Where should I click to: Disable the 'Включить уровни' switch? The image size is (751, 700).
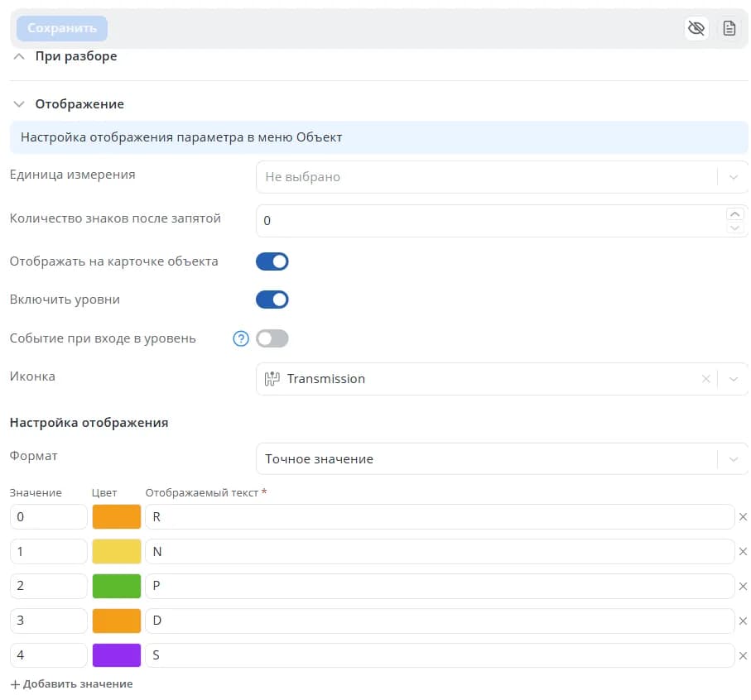pos(272,300)
